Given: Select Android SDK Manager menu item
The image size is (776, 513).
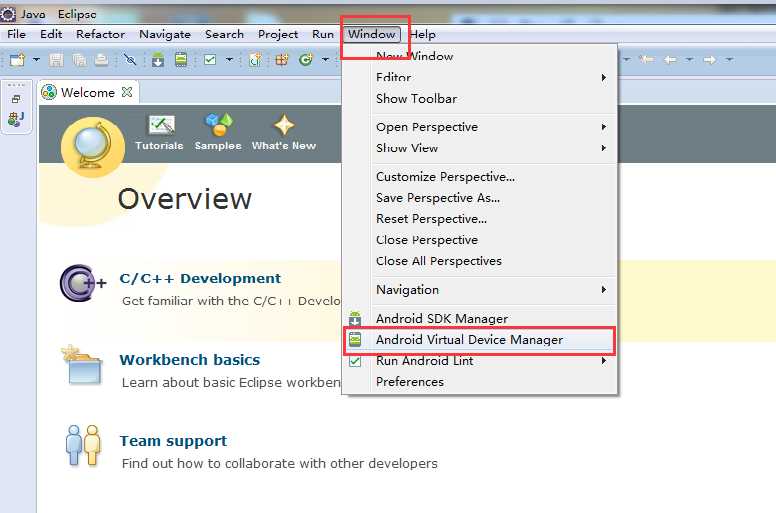Looking at the screenshot, I should [479, 319].
